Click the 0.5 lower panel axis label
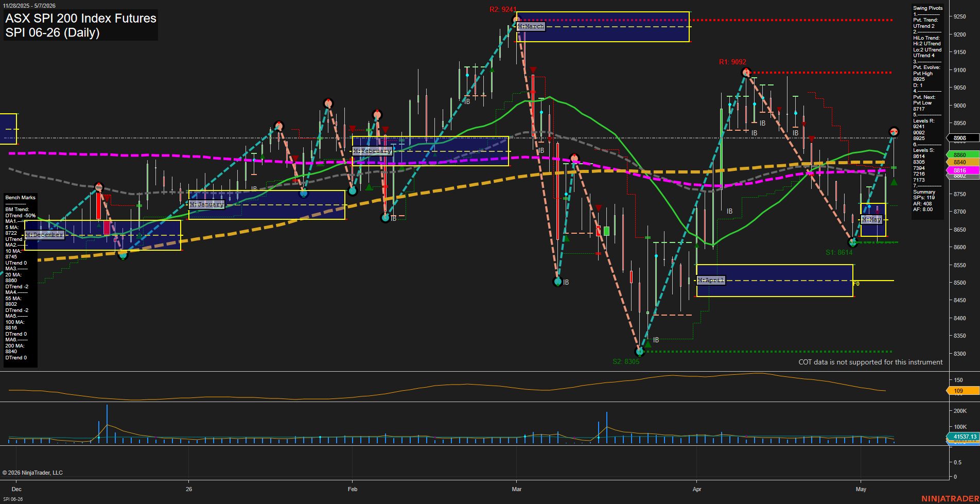Image resolution: width=980 pixels, height=504 pixels. (957, 462)
